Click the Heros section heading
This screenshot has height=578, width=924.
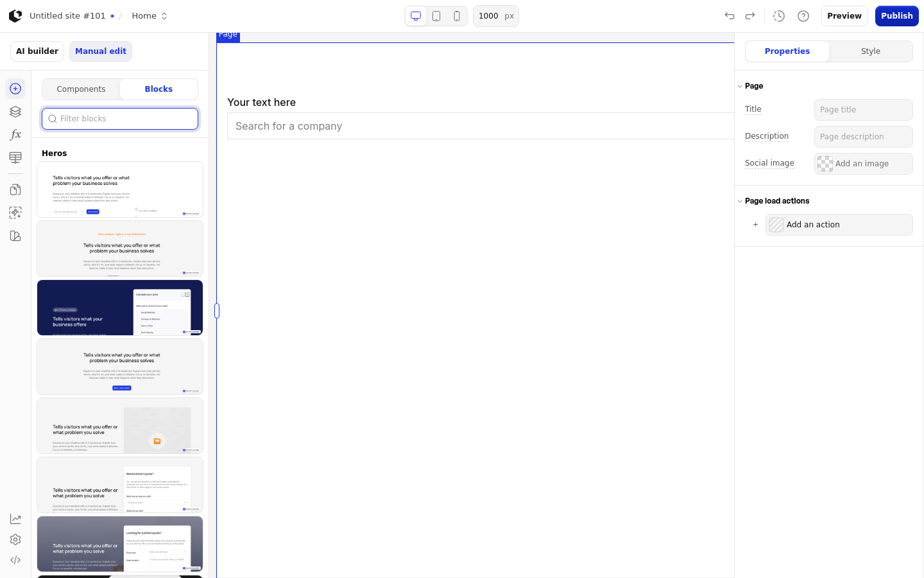pos(55,153)
